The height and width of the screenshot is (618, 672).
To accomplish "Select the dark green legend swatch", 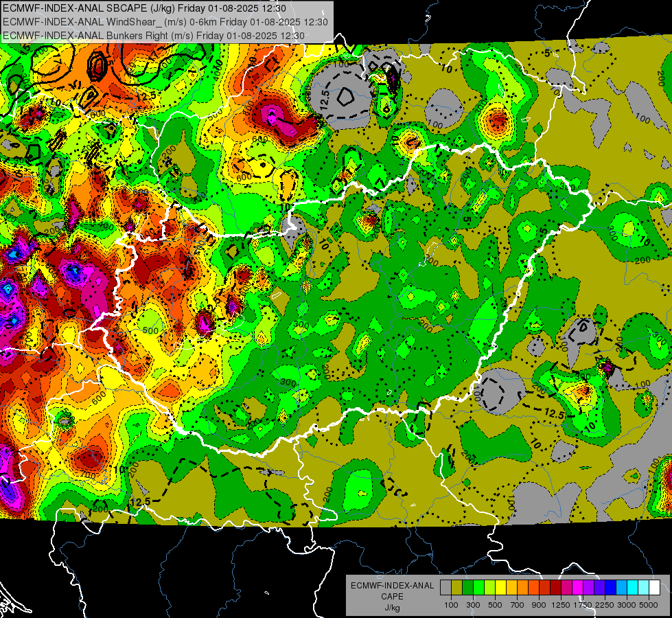I will click(467, 588).
